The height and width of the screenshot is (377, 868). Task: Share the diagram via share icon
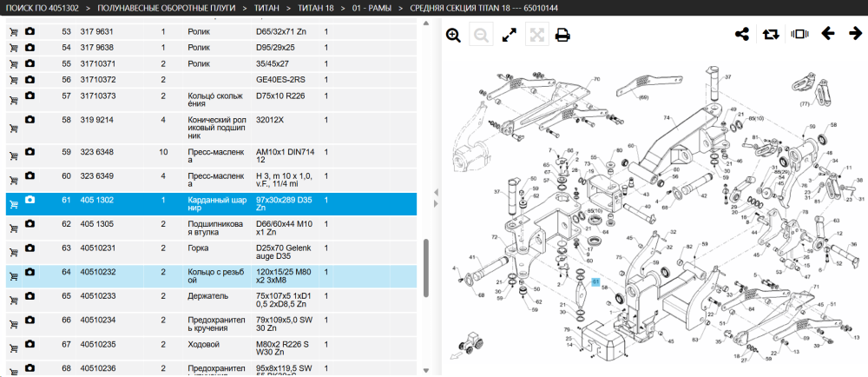coord(742,35)
